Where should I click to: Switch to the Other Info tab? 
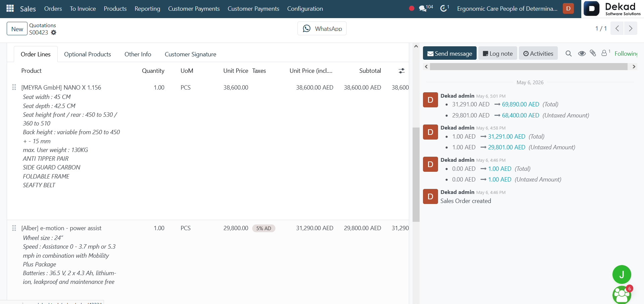point(138,54)
